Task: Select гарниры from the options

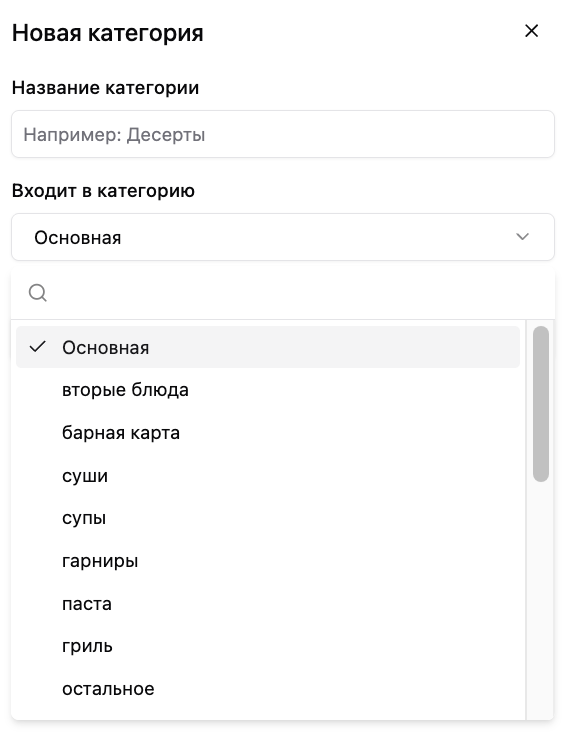Action: click(268, 561)
